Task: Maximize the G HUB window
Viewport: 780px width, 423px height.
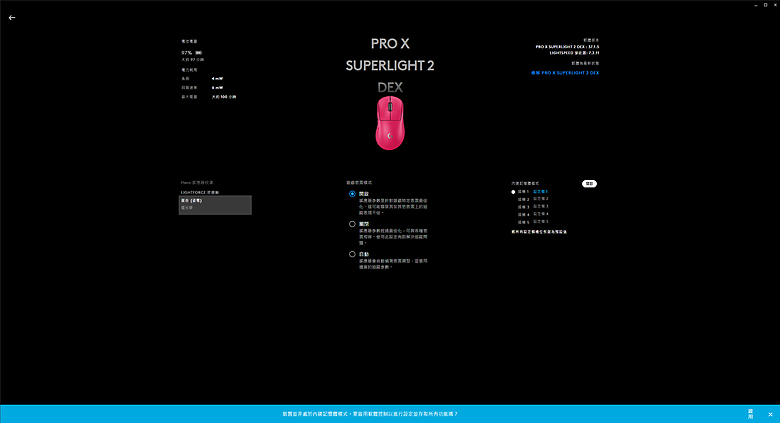Action: point(765,4)
